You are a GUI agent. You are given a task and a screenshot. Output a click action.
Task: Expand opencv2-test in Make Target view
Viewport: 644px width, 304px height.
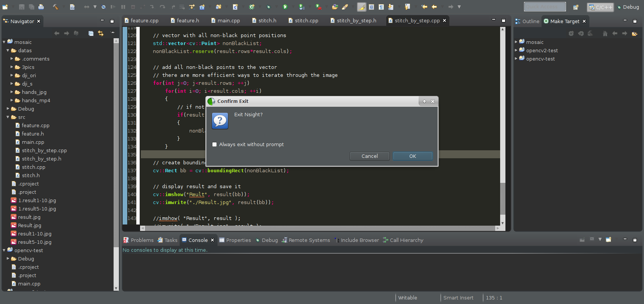pos(516,50)
